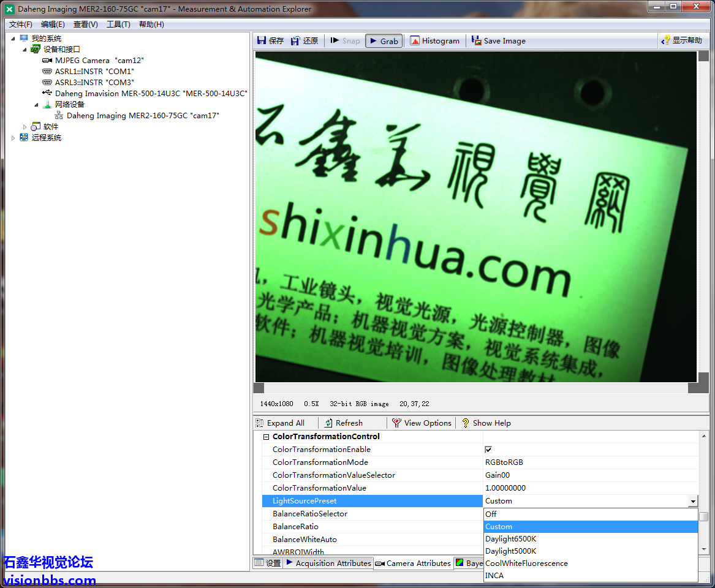Expand the 软件 tree node
Screen dimensions: 715x588
point(25,127)
